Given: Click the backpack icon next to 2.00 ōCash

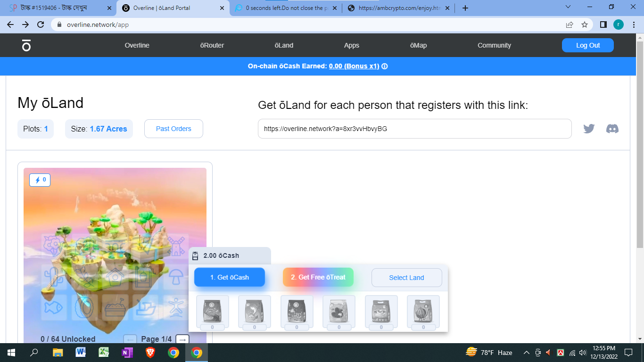Looking at the screenshot, I should click(196, 255).
